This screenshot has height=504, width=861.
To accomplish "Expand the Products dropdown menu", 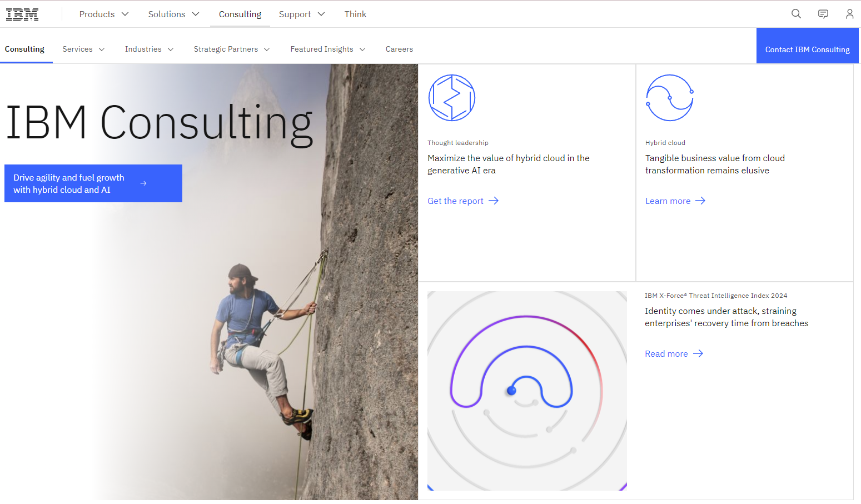I will (104, 14).
